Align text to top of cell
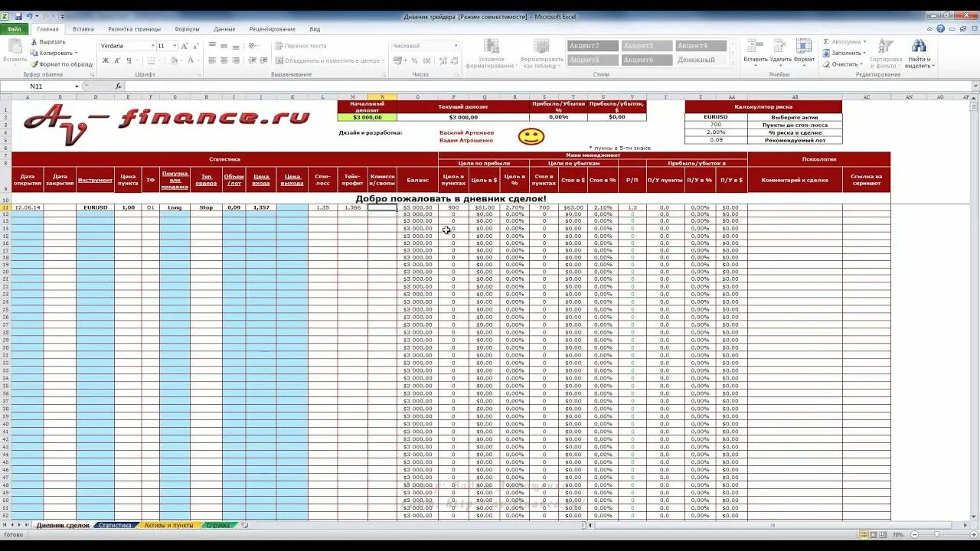The image size is (980, 551). tap(213, 46)
